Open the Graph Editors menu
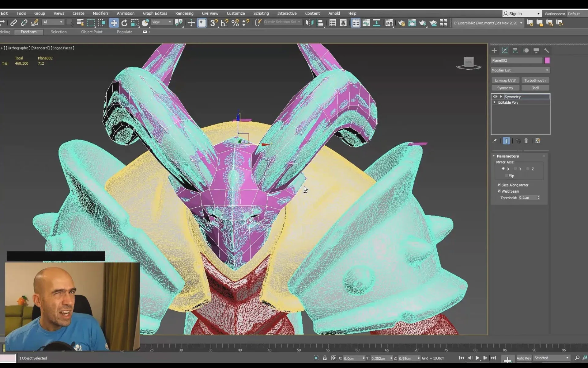Viewport: 588px width, 368px height. [x=155, y=13]
